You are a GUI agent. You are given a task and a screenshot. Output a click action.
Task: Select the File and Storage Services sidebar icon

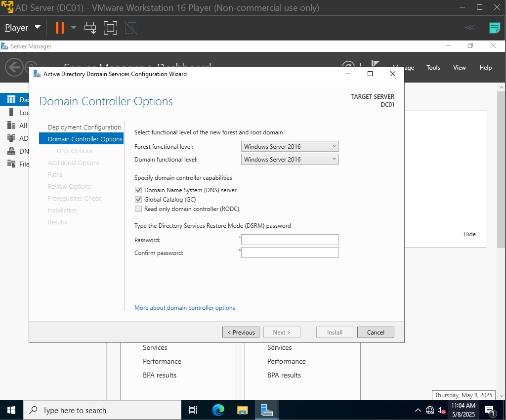[11, 164]
